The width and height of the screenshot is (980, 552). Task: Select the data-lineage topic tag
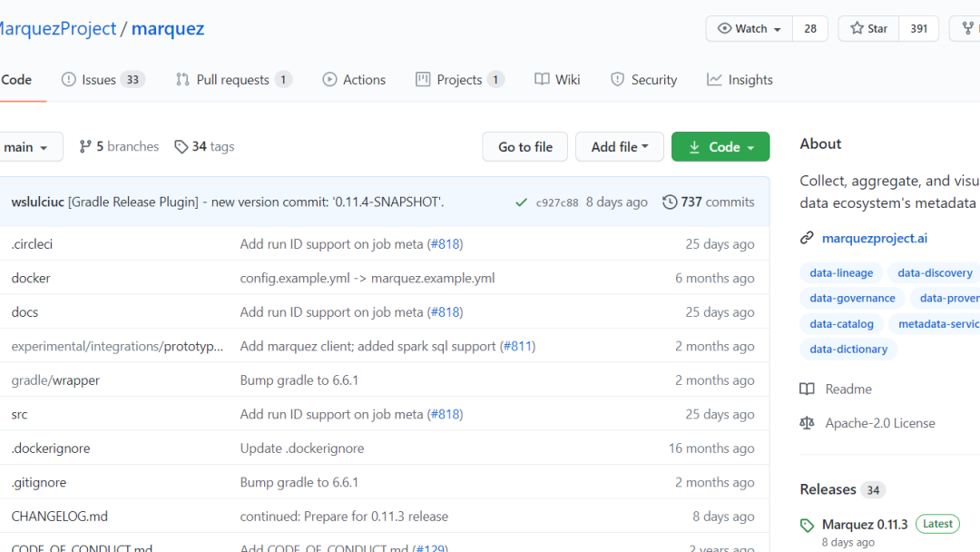(841, 272)
